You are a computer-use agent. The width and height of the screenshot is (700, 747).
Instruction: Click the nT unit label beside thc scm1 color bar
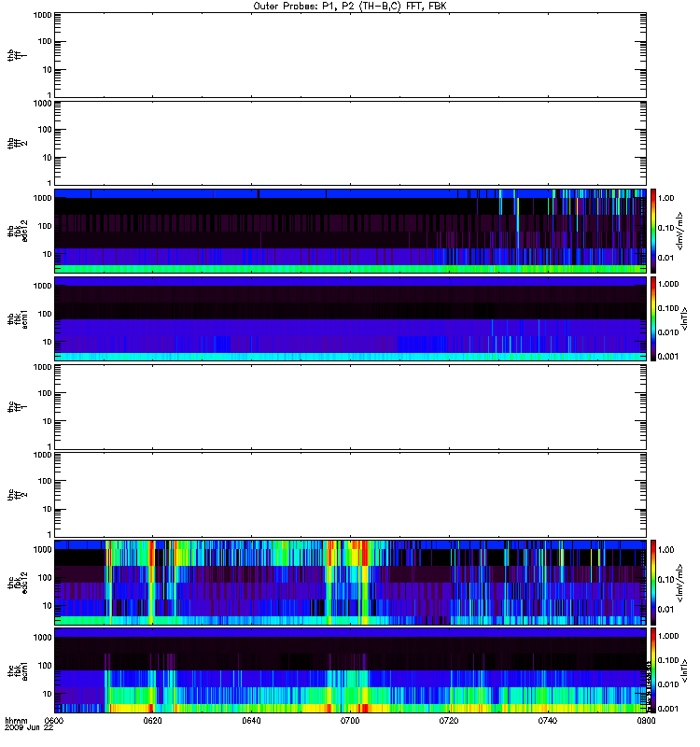684,670
